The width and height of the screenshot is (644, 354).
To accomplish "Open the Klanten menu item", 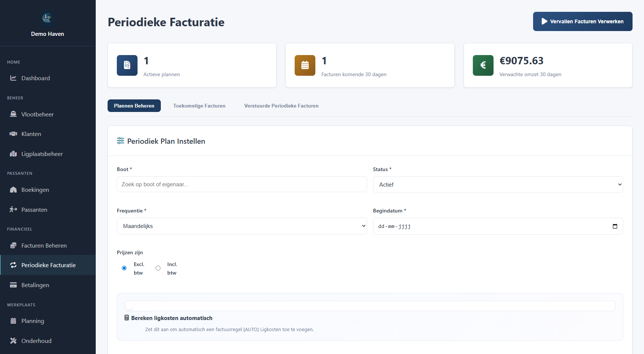I will click(x=48, y=134).
